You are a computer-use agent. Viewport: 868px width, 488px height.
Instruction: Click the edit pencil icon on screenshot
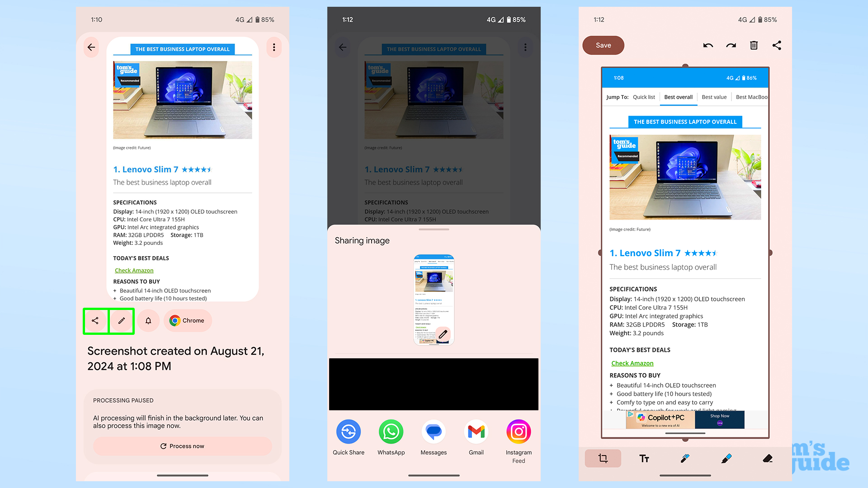tap(121, 320)
